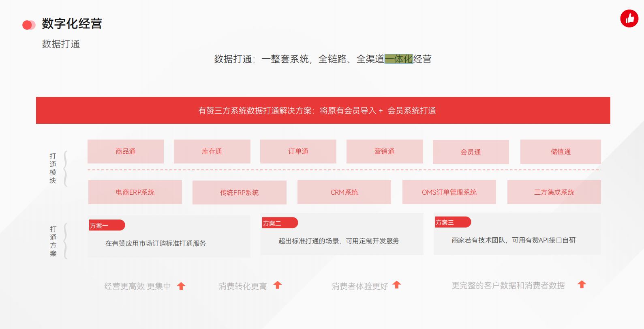Screen dimensions: 644x329
Task: Click the highlighted 一体化 text in the headline
Action: point(398,59)
